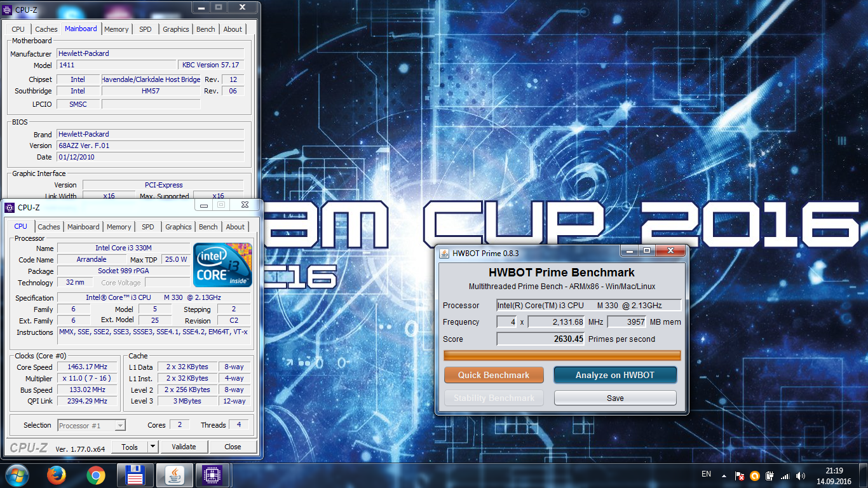The height and width of the screenshot is (488, 868).
Task: Open the Caches tab in top CPU-Z window
Action: [46, 29]
